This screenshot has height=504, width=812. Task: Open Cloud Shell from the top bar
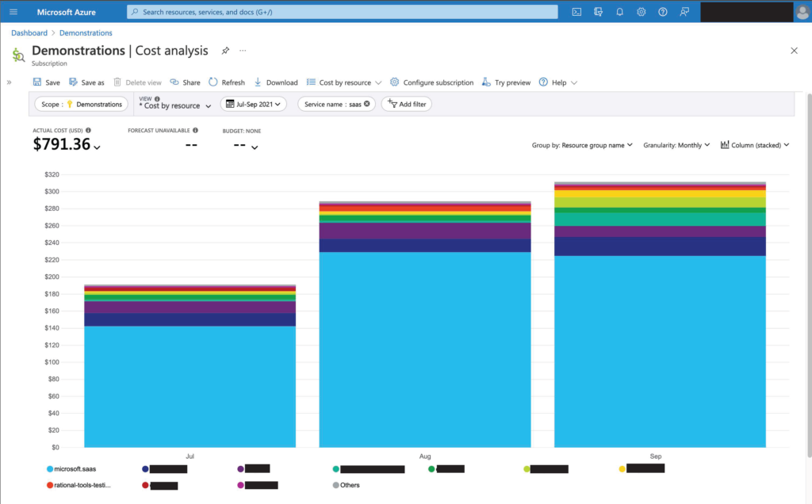coord(576,11)
